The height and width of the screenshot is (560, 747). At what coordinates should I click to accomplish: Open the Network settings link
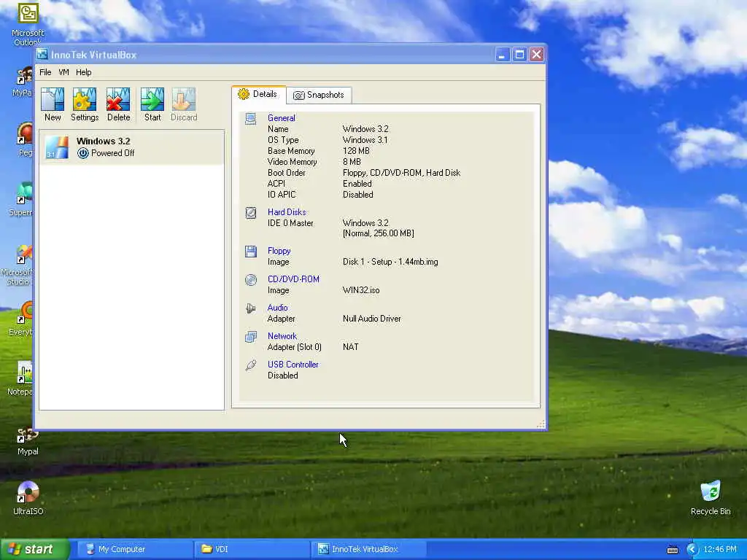coord(282,336)
